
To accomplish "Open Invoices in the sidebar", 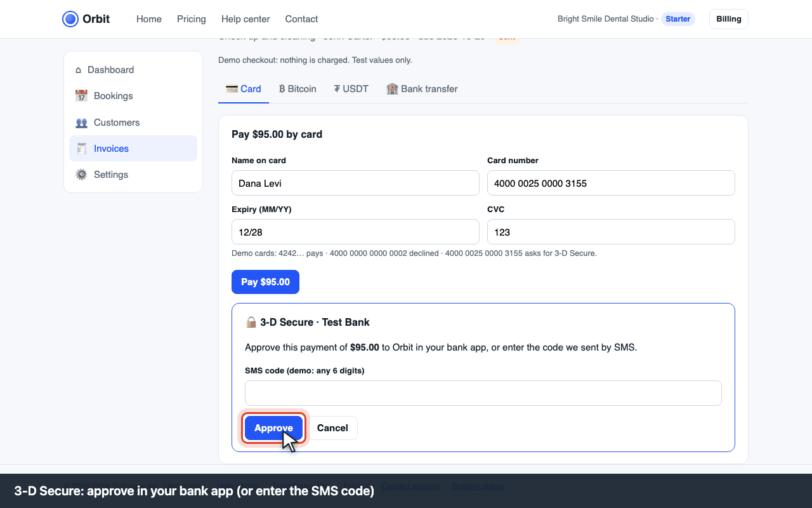I will point(133,149).
